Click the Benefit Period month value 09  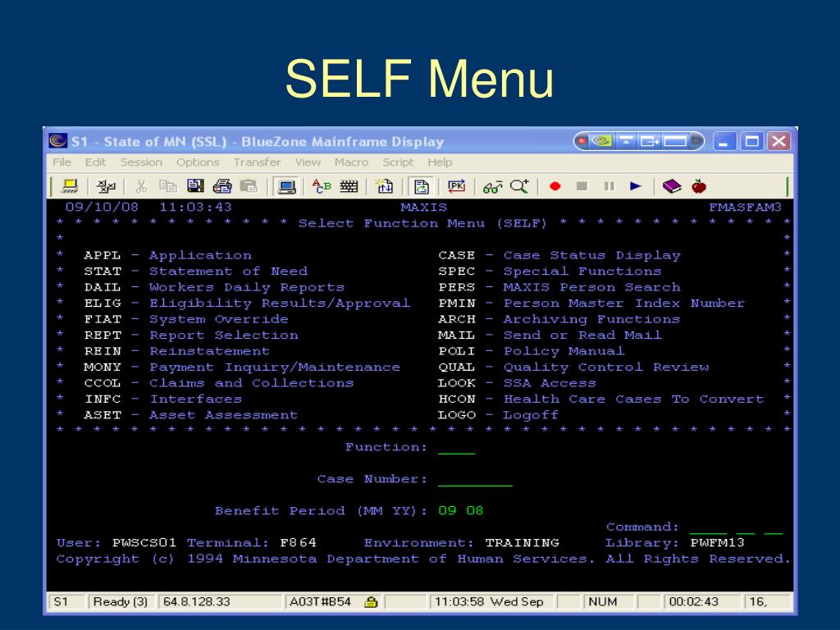tap(447, 510)
